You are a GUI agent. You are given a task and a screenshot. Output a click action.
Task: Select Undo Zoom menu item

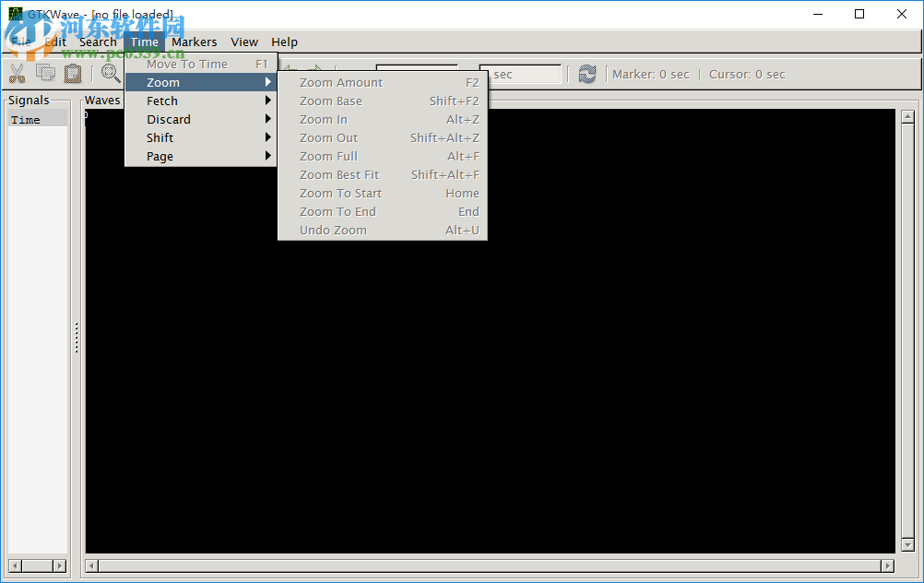tap(383, 231)
